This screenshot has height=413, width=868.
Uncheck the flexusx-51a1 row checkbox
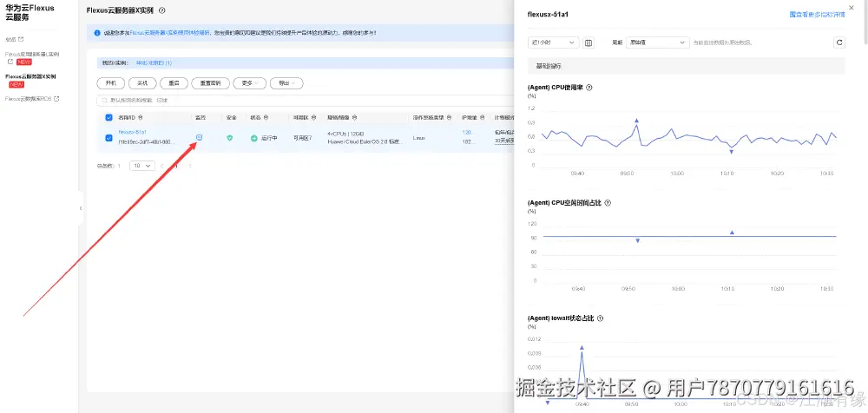tap(108, 138)
